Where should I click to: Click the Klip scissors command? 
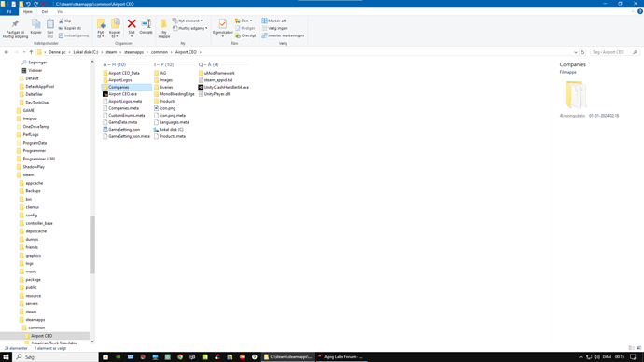point(64,21)
